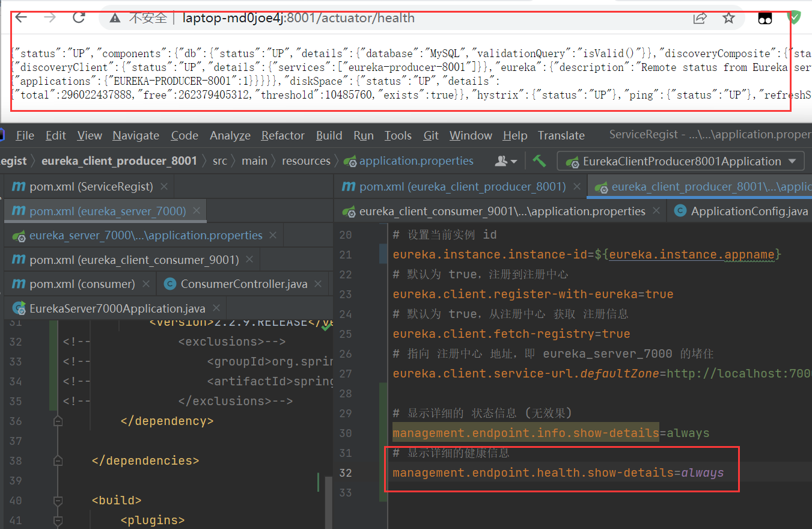Close EurekaServer7000Application.java tab

[216, 308]
